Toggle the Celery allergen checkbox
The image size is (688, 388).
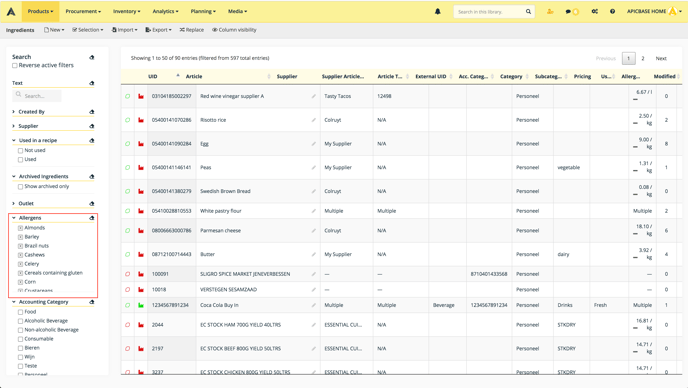pos(20,264)
